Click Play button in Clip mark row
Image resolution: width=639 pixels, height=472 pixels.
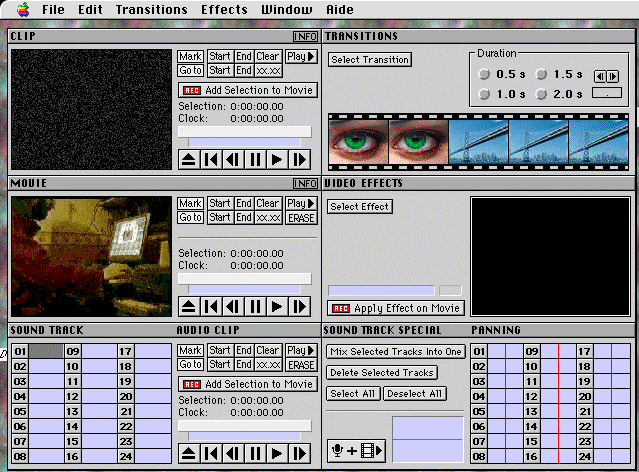301,56
